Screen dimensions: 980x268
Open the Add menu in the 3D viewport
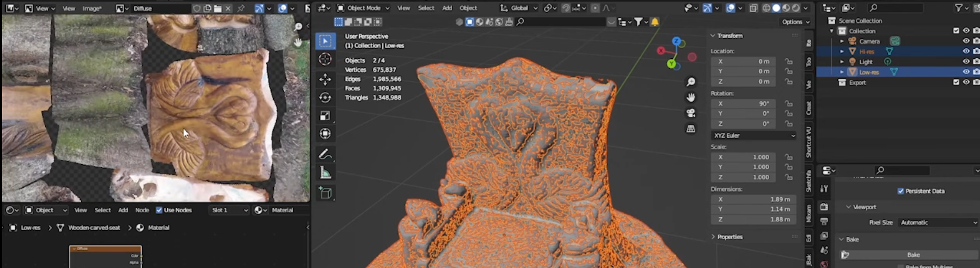point(447,8)
